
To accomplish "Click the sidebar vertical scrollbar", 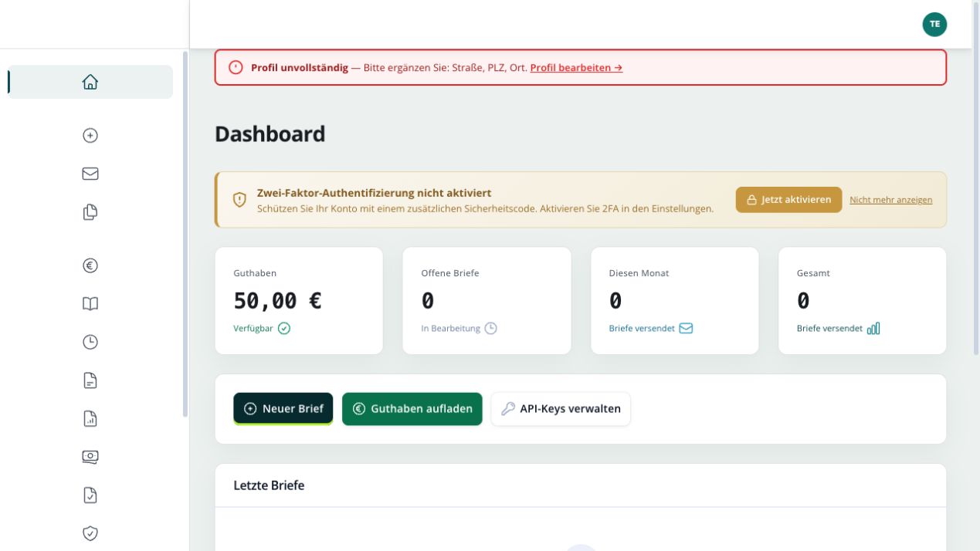I will pos(185,234).
